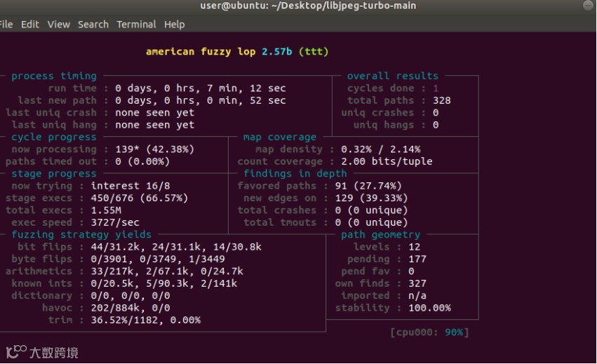This screenshot has height=364, width=597.
Task: Click stage execs '450/676 (66.57%)'
Action: click(140, 198)
